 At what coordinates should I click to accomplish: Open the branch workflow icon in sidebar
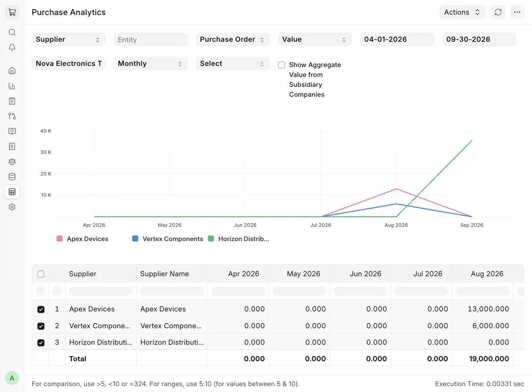(12, 116)
